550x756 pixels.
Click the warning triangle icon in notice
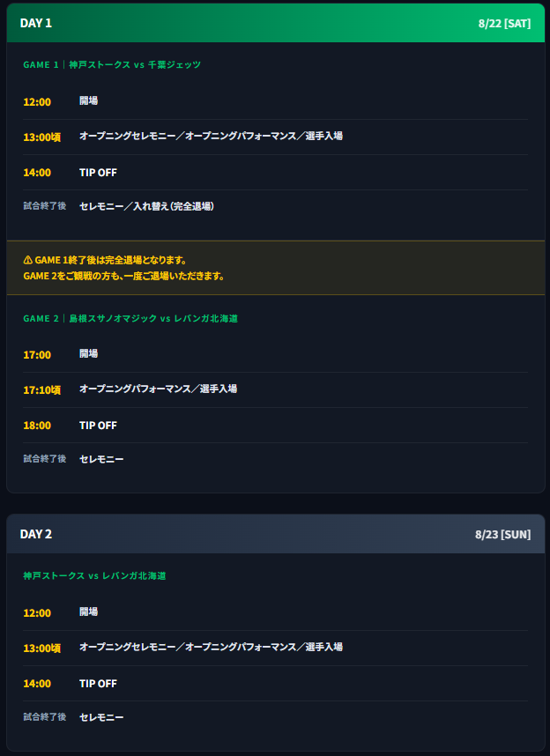click(x=27, y=260)
